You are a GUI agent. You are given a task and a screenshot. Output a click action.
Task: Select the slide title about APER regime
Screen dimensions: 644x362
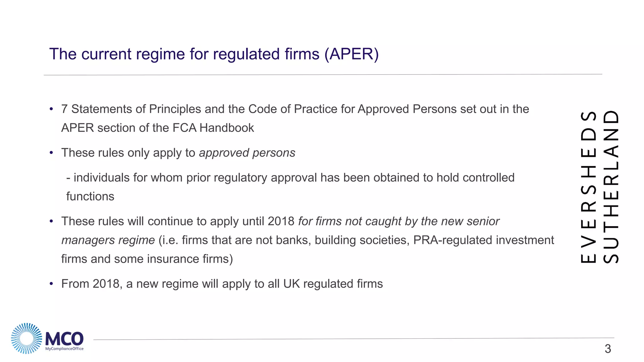(214, 54)
